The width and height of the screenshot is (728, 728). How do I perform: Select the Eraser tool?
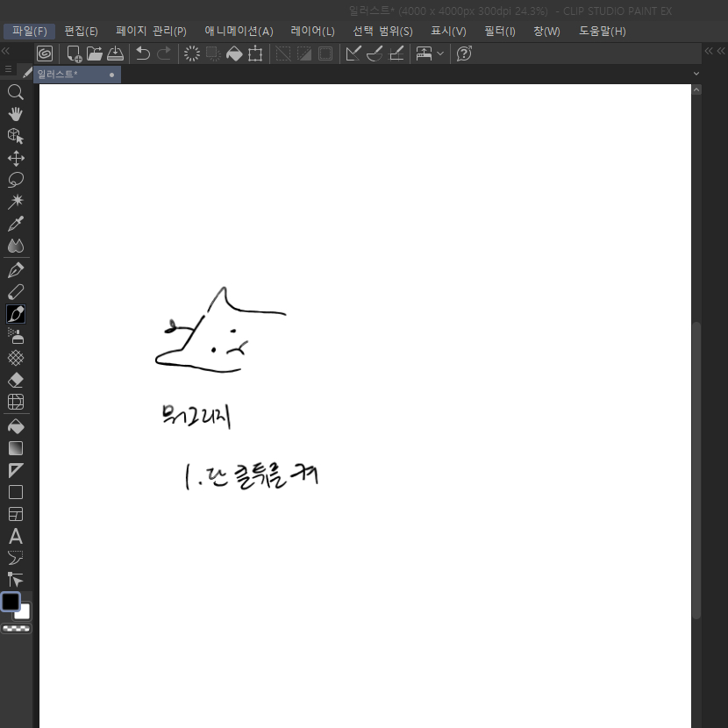15,380
